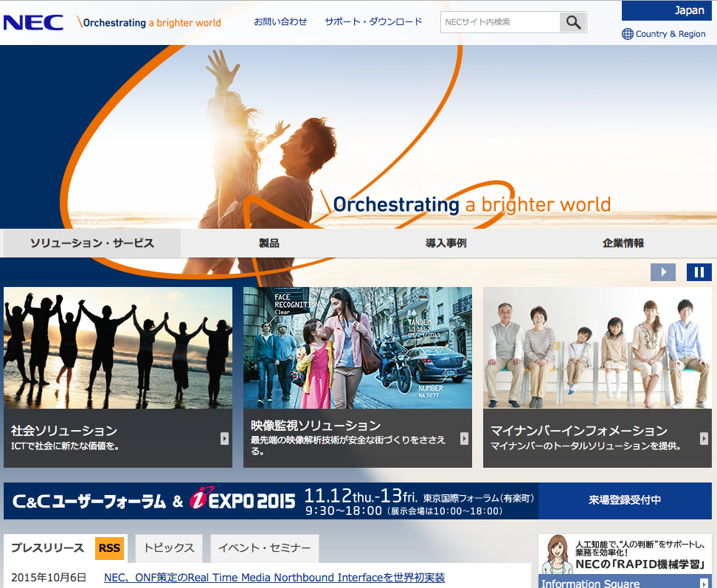Click the 東京国際フォーラム(有楽町) venue text

click(x=478, y=498)
